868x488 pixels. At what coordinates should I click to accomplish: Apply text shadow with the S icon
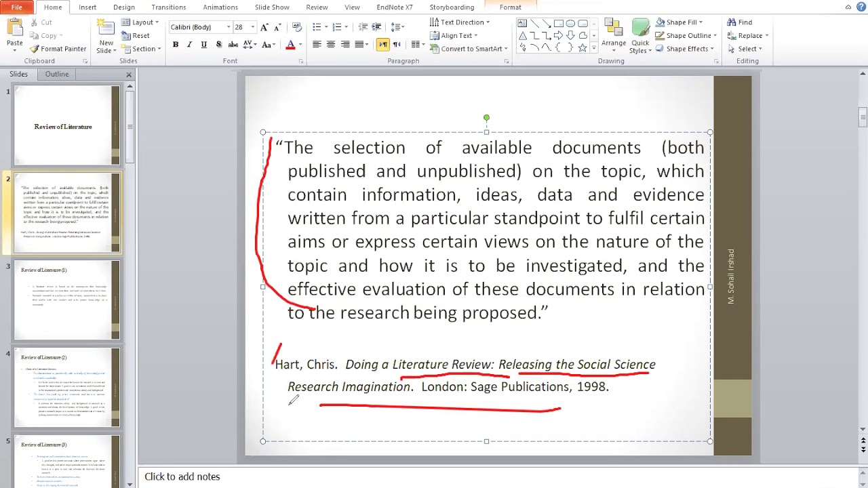[218, 45]
